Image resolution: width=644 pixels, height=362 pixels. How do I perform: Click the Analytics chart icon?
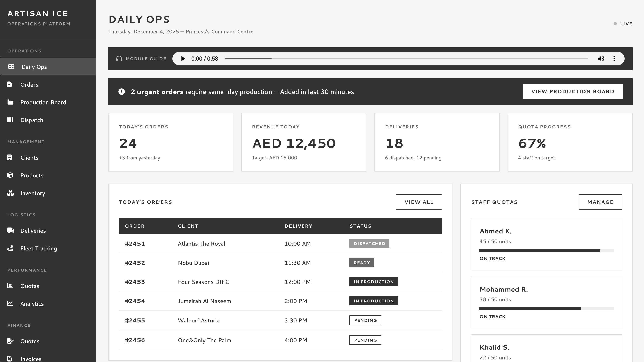tap(10, 303)
